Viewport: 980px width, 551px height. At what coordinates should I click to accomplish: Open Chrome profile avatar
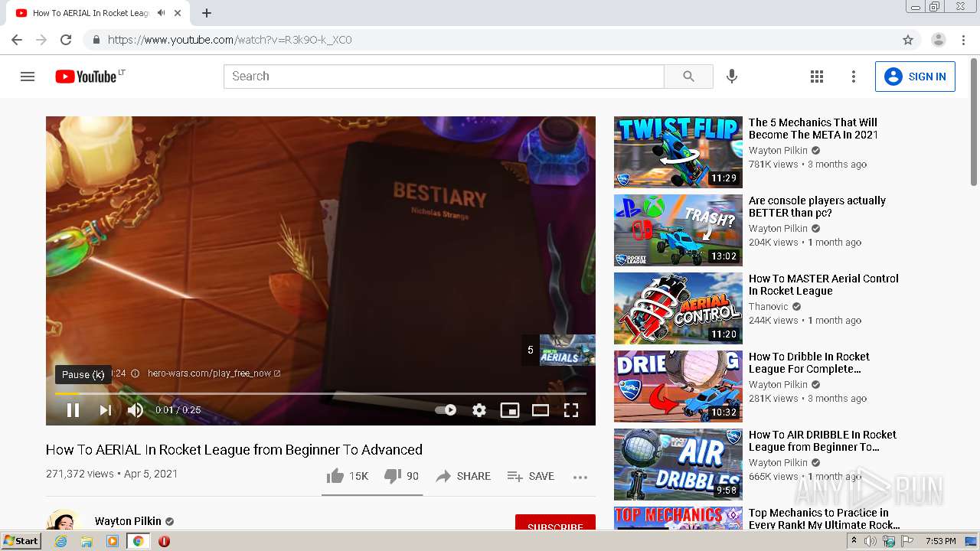pyautogui.click(x=938, y=40)
